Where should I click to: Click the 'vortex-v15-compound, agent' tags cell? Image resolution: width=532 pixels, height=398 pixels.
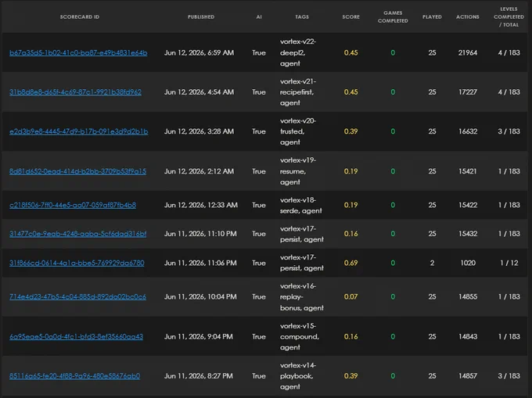pos(300,336)
